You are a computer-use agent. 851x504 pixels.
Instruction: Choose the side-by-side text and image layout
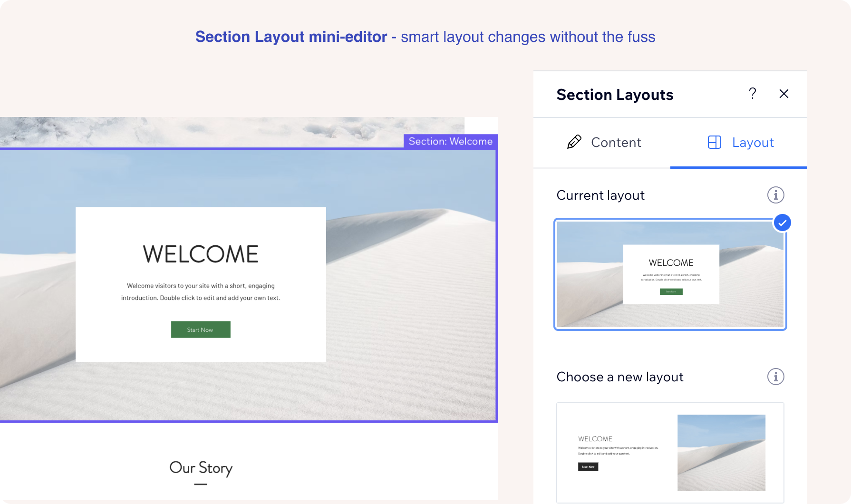(670, 452)
